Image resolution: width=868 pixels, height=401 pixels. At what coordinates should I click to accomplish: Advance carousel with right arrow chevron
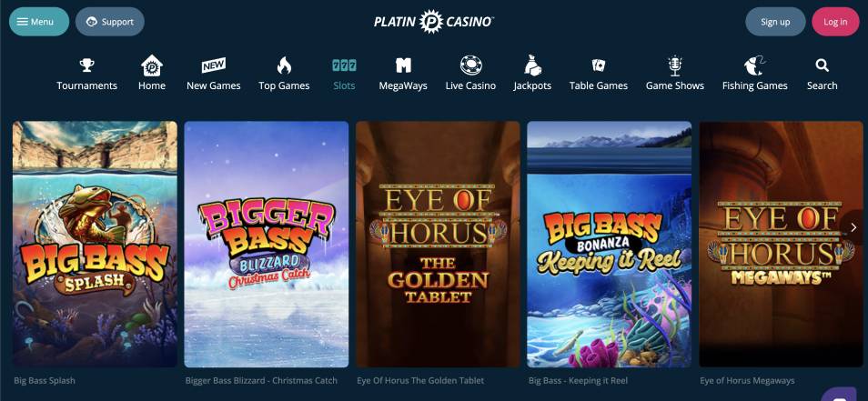pyautogui.click(x=853, y=227)
